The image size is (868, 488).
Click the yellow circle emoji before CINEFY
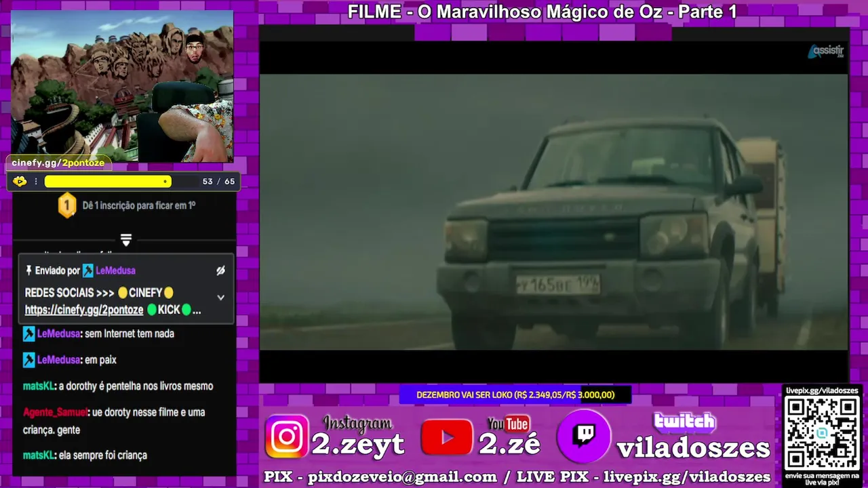pos(123,293)
